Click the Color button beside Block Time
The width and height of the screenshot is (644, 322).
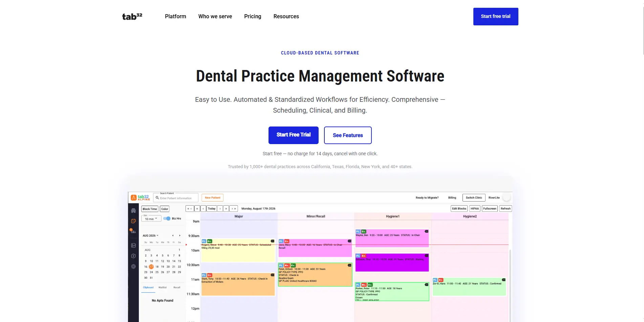click(x=165, y=209)
